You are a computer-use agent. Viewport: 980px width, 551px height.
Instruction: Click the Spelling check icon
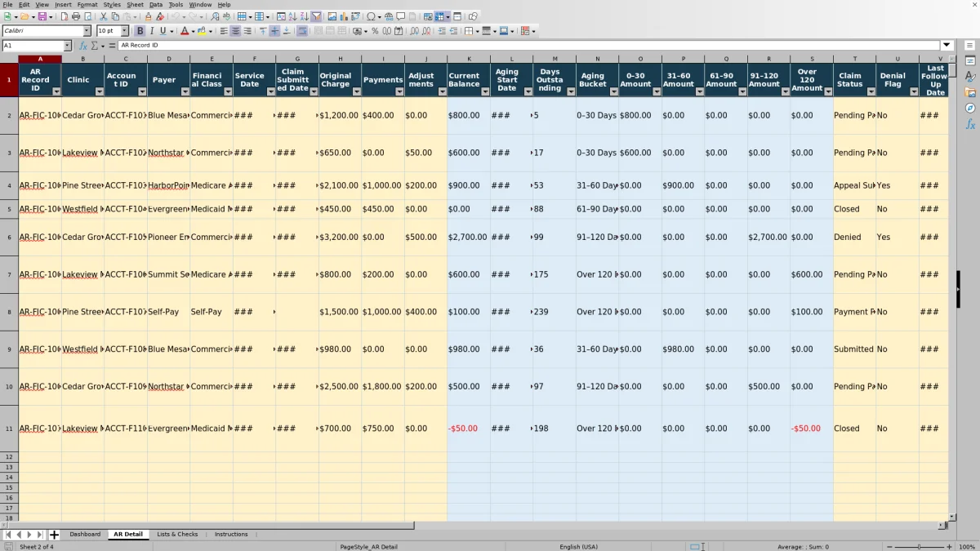[x=225, y=16]
